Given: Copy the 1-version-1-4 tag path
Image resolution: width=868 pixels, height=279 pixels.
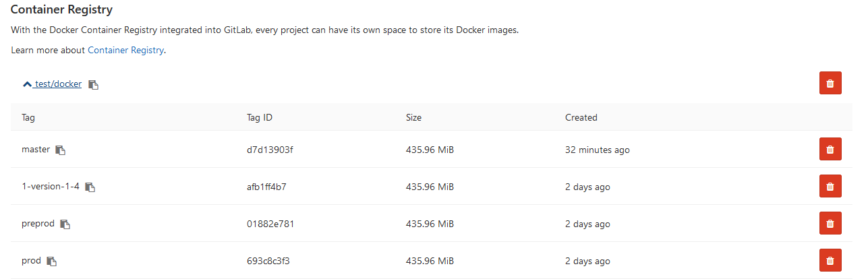Looking at the screenshot, I should click(90, 187).
